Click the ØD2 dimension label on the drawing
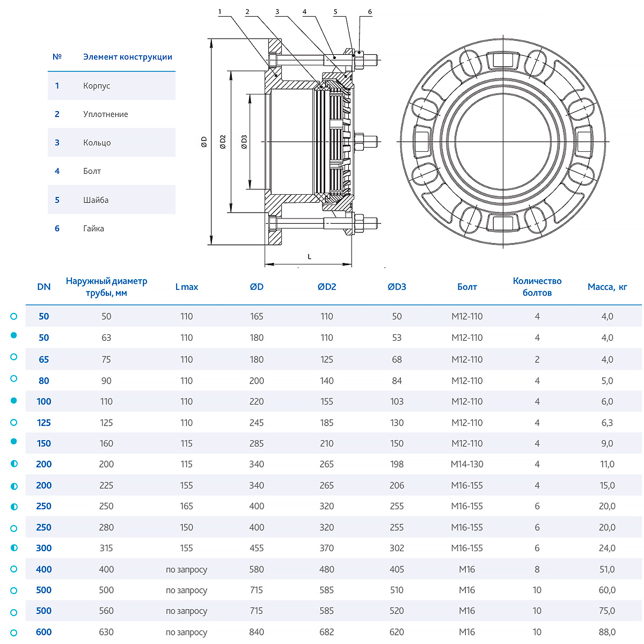 [x=223, y=142]
